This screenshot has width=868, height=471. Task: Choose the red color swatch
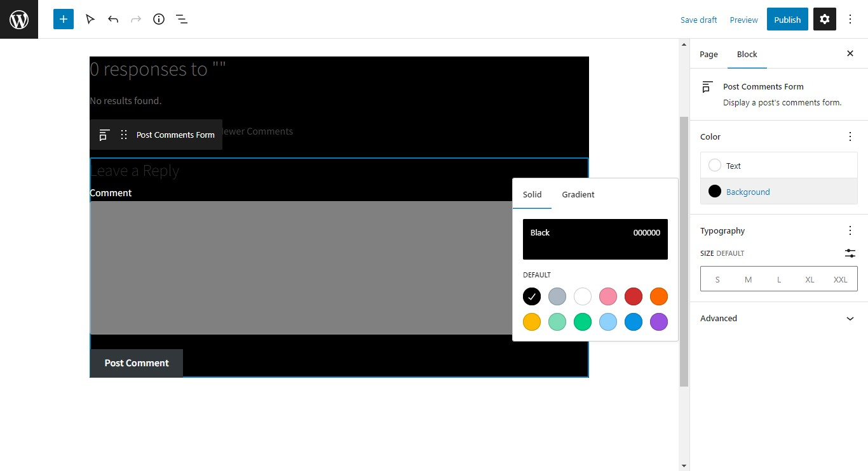point(634,296)
